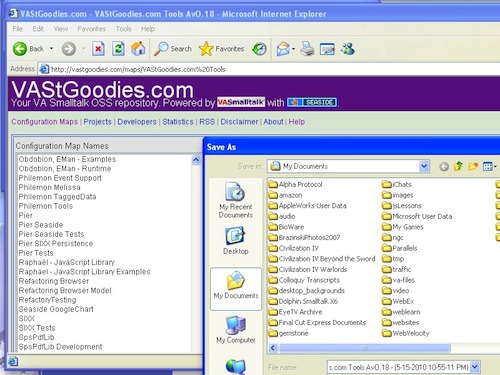Open the Messenger people icon

click(x=348, y=49)
